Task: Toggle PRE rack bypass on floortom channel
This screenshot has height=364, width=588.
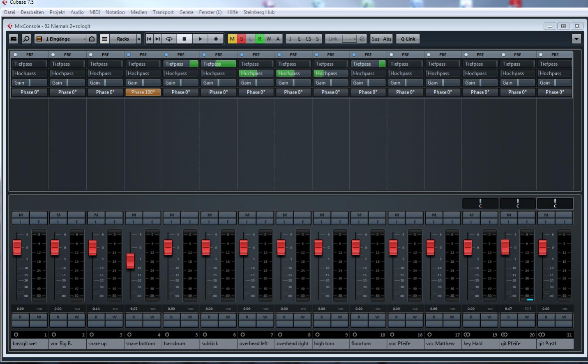Action: click(x=354, y=55)
